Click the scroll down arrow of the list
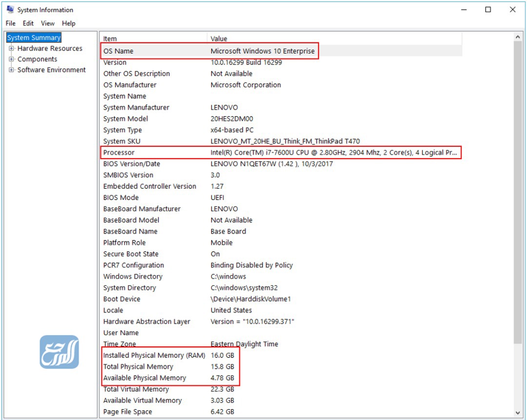Screen dimensions: 527x420 [x=518, y=413]
